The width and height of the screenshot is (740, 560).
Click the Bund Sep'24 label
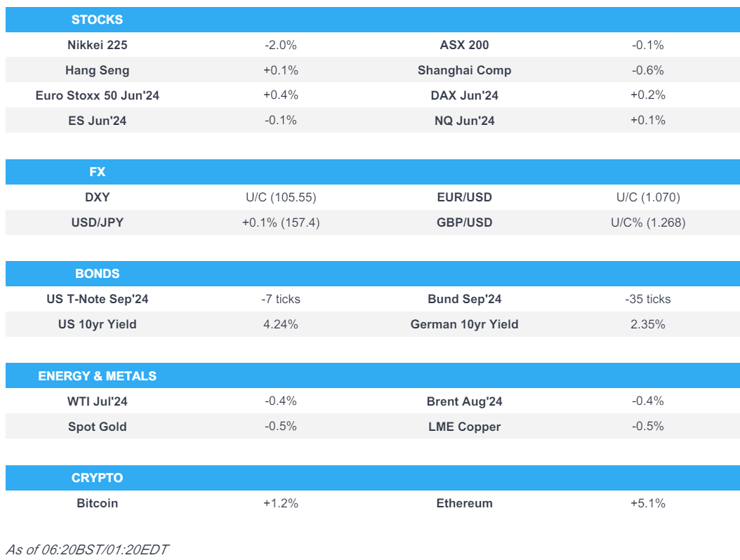coord(464,299)
